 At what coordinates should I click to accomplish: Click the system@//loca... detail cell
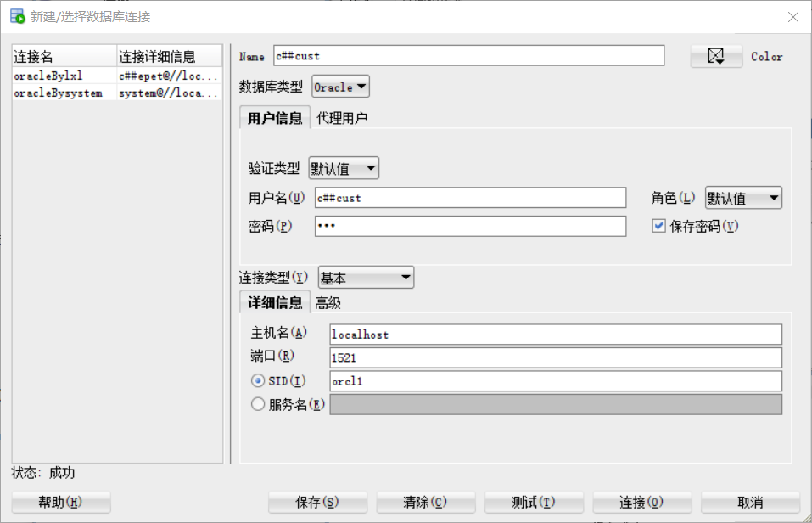pos(170,93)
